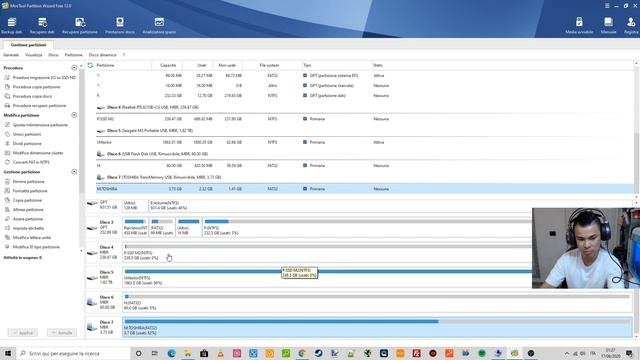Viewport: 640px width, 360px height.
Task: Select the Disco 7 M:TOSHIBA(FAT32) block in disk map
Action: [x=378, y=327]
